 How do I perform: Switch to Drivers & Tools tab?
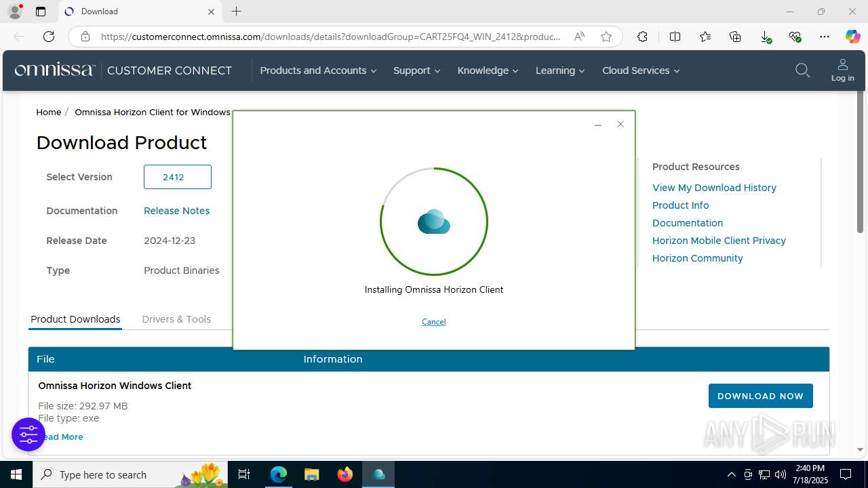pos(176,319)
